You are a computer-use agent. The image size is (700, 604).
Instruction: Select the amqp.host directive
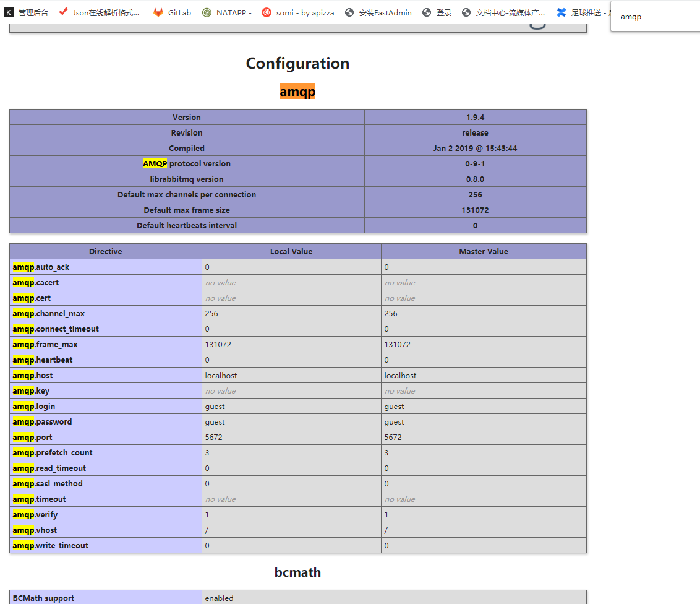tap(33, 375)
